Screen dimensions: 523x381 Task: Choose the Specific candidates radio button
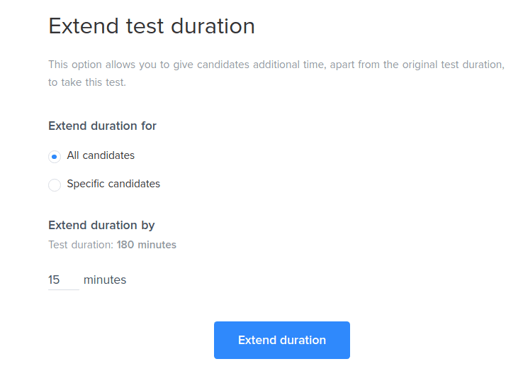click(54, 185)
